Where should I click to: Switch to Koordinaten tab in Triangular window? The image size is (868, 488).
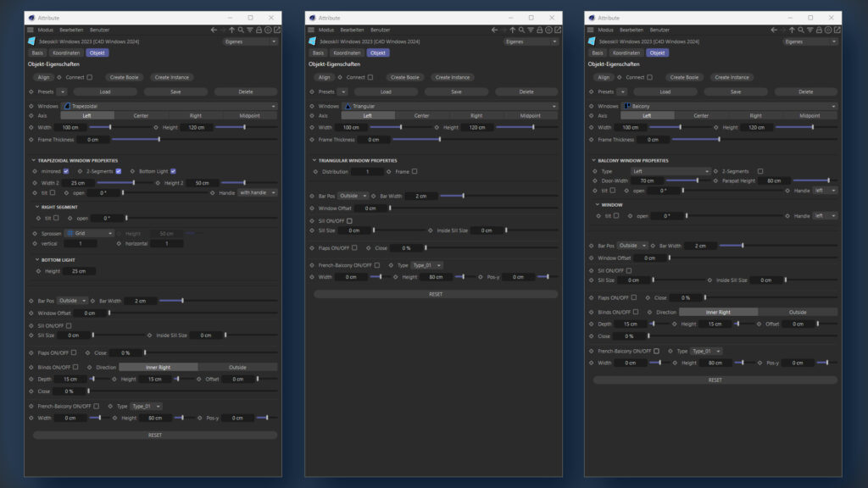pos(347,53)
